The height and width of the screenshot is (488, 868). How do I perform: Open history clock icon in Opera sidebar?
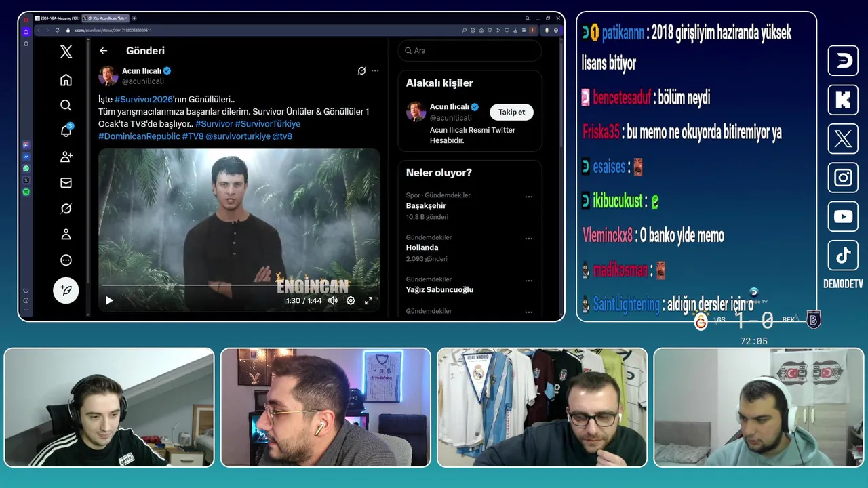pos(26,300)
